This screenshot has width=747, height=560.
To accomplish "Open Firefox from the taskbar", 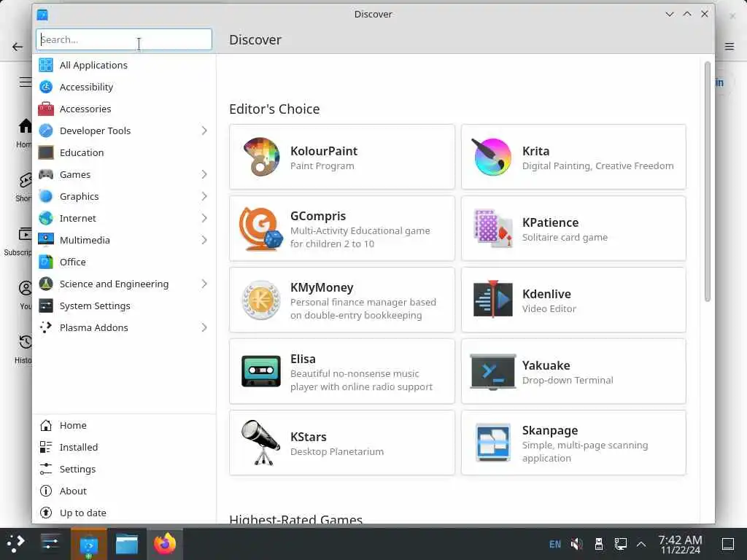I will tap(165, 544).
